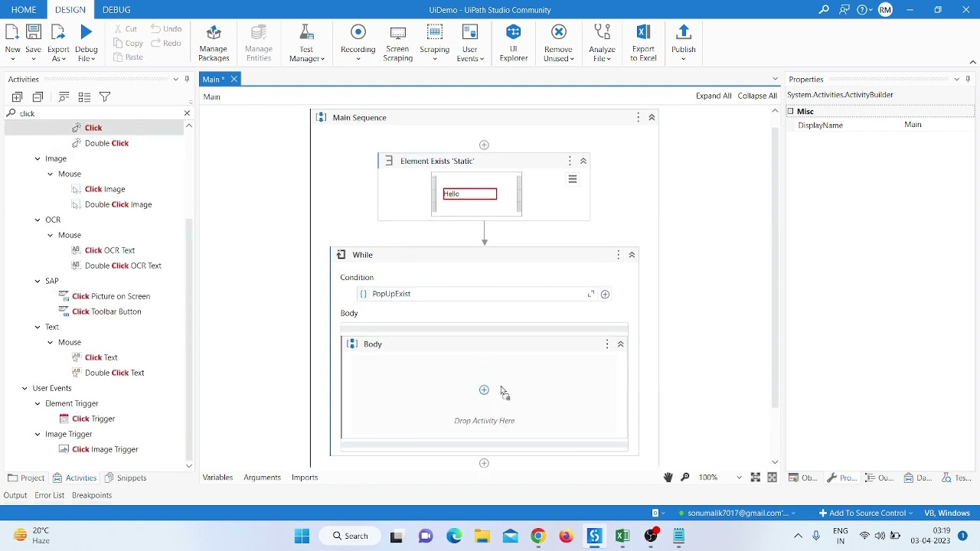Add activity inside Body with plus icon
Screen dimensions: 980x551
[x=484, y=390]
